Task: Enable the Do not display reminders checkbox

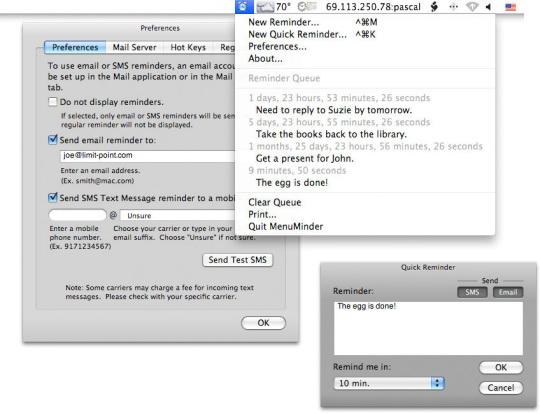Action: pyautogui.click(x=53, y=102)
